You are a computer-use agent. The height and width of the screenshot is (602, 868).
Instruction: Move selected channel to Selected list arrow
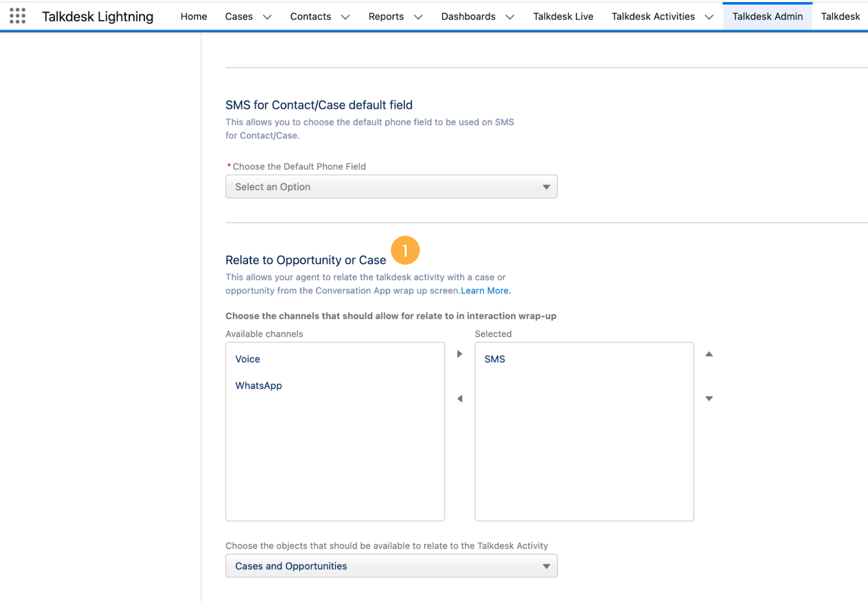pos(459,354)
